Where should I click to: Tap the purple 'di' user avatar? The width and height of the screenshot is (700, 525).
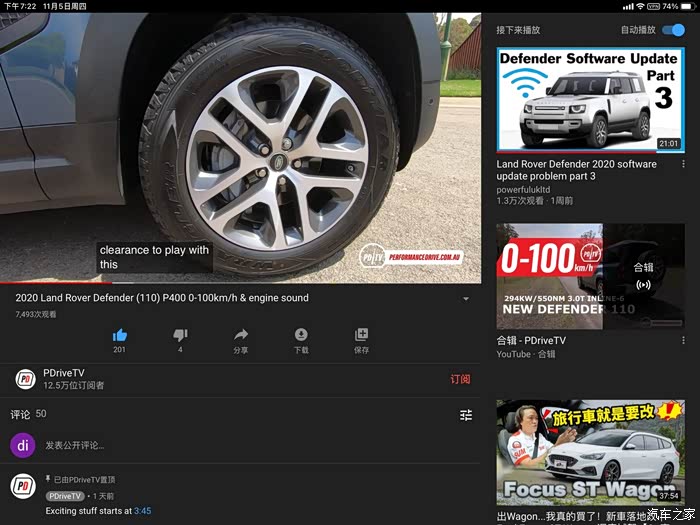pos(23,445)
